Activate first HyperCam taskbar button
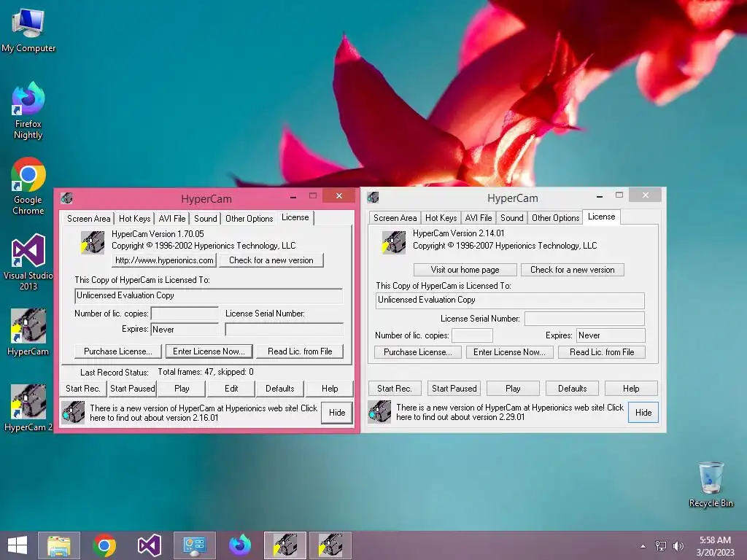The height and width of the screenshot is (560, 747). 285,545
